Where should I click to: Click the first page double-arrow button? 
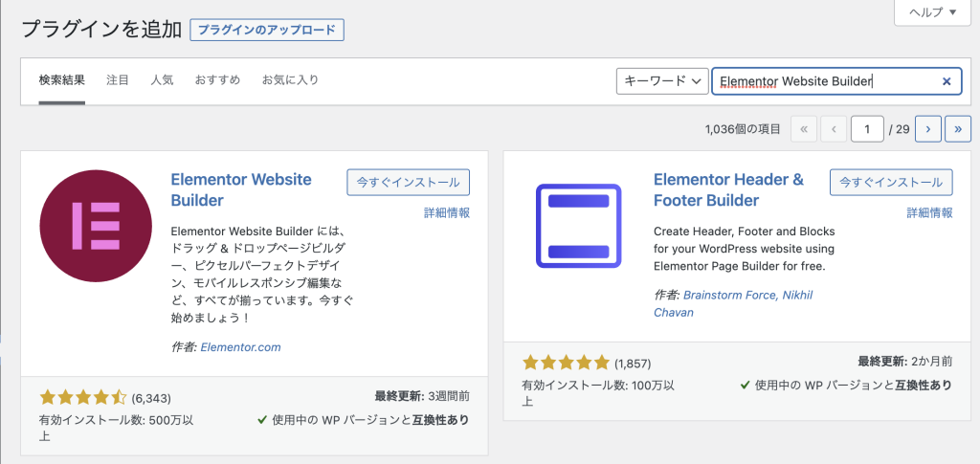tap(804, 128)
